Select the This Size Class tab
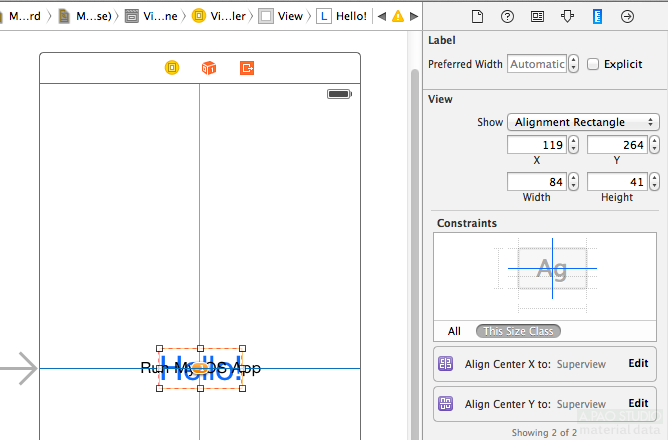668x440 pixels. 518,331
